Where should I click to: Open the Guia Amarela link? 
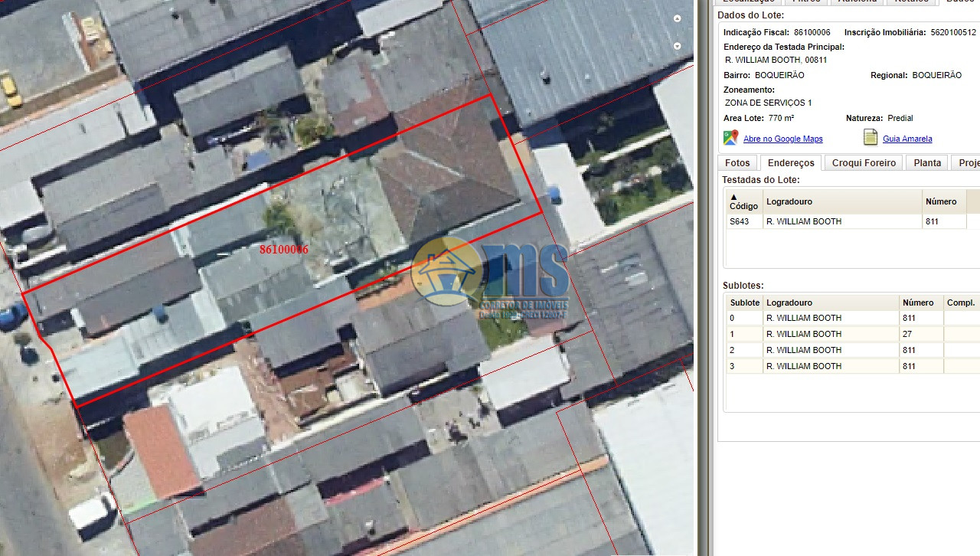tap(907, 139)
